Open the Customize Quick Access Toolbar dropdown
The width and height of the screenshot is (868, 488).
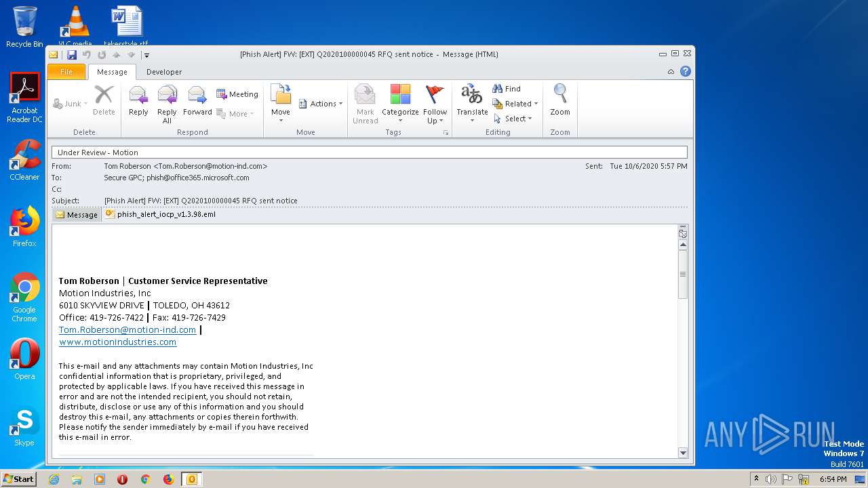[x=146, y=55]
